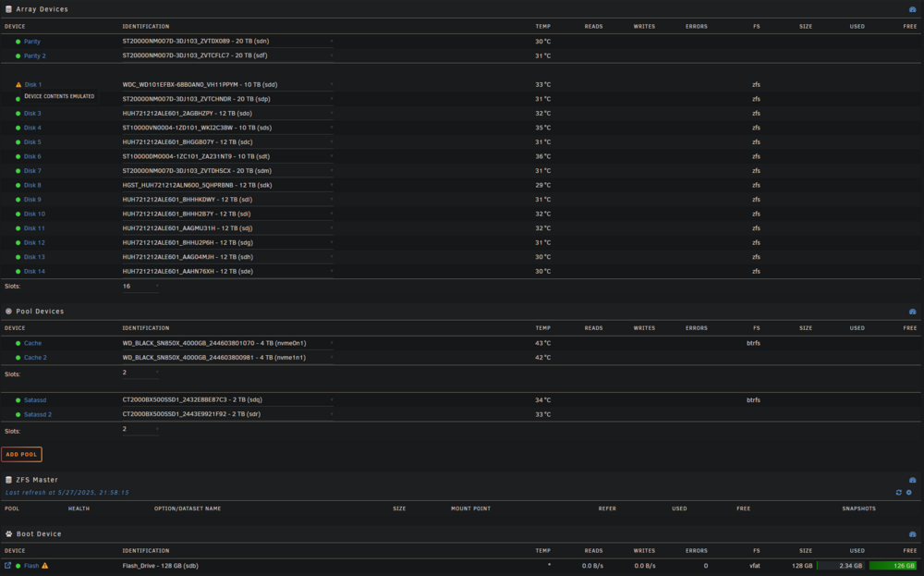
Task: Open the Disk 11 device link
Action: 34,228
